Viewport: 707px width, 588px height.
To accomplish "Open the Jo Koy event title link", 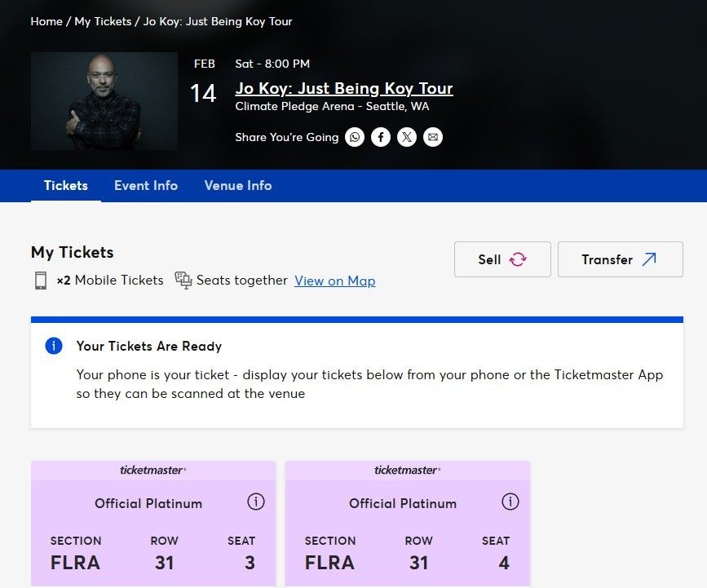I will pos(344,88).
